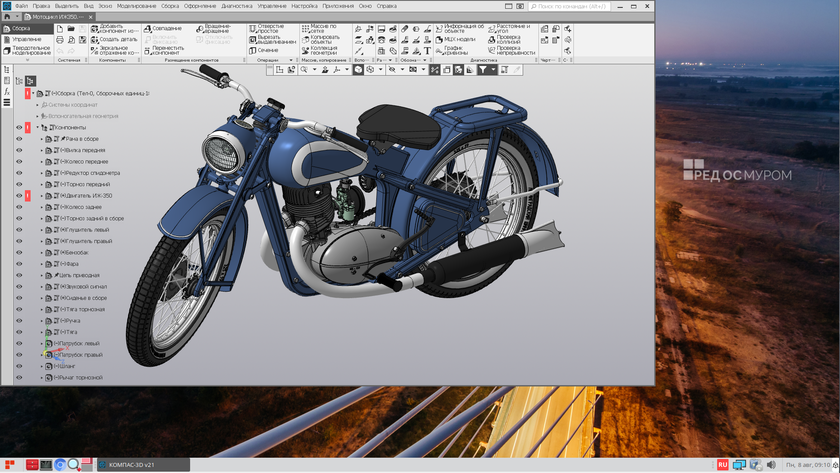
Task: Click 'Проверка коллизий' collision check icon
Action: (x=492, y=40)
